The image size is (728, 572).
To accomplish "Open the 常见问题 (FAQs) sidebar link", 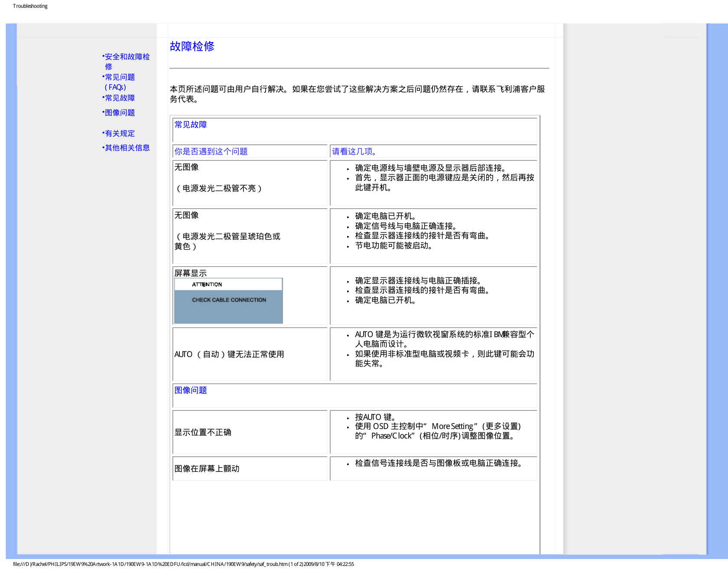I will coord(120,82).
